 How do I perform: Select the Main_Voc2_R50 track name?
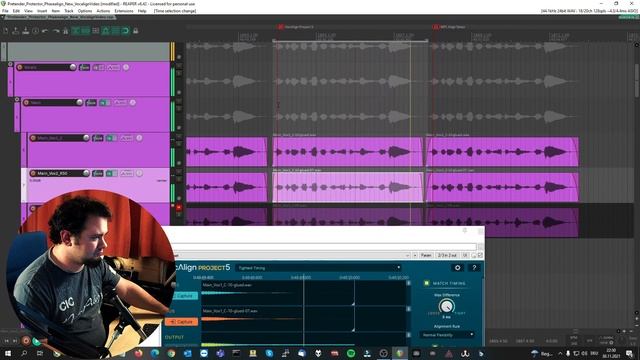point(52,173)
